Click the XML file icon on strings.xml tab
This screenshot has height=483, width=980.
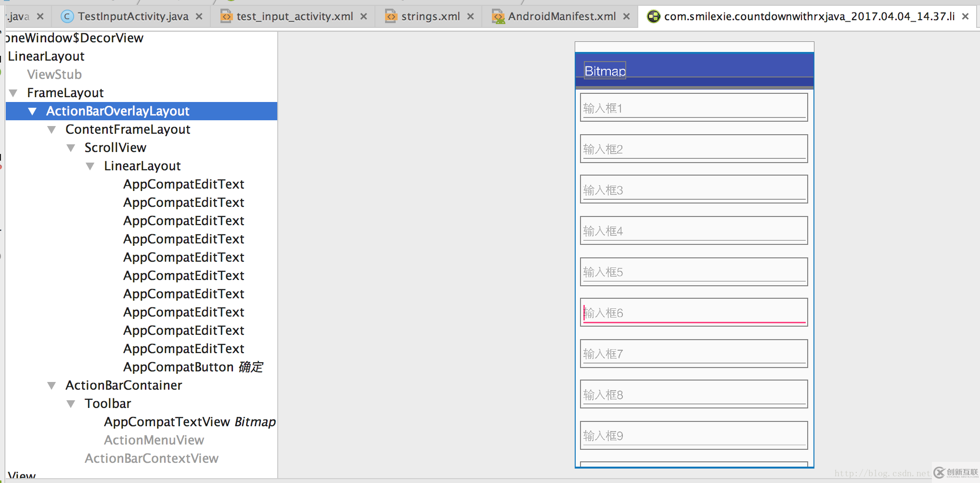391,16
